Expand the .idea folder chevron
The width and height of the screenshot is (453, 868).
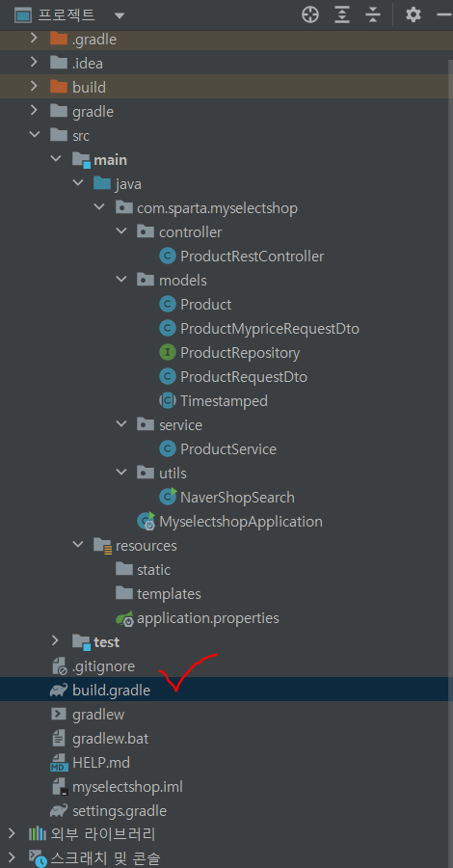click(x=34, y=63)
